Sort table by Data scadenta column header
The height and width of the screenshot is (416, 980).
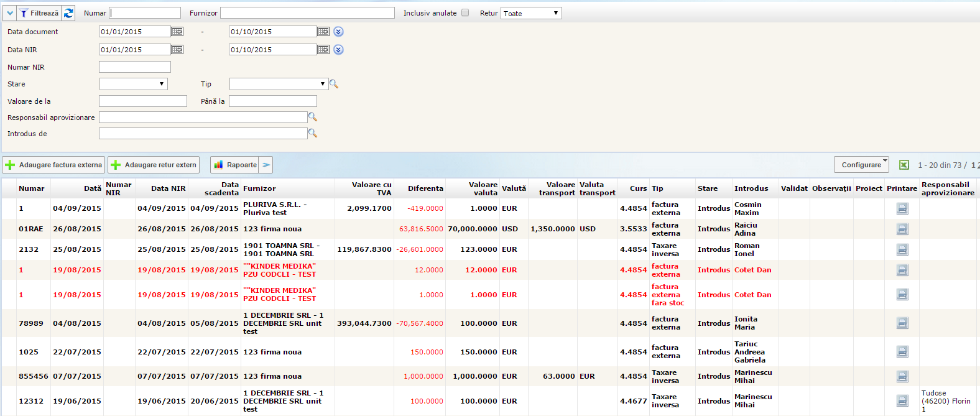tap(221, 188)
